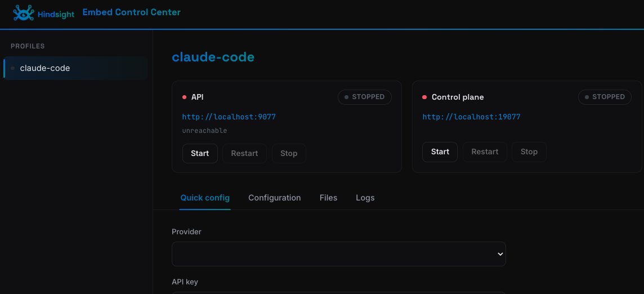Click the claude-code page heading
This screenshot has width=644, height=294.
click(213, 57)
